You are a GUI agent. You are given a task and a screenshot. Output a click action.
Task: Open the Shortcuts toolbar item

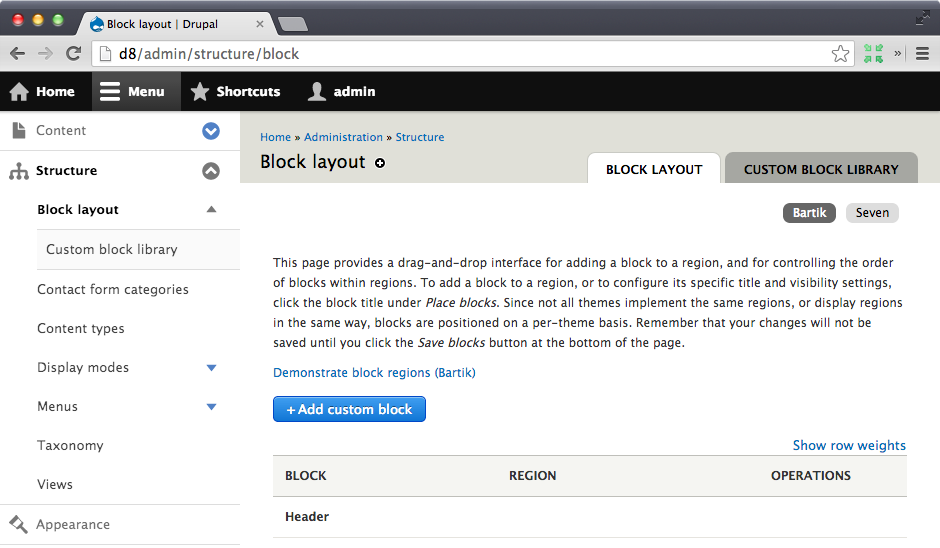click(236, 92)
